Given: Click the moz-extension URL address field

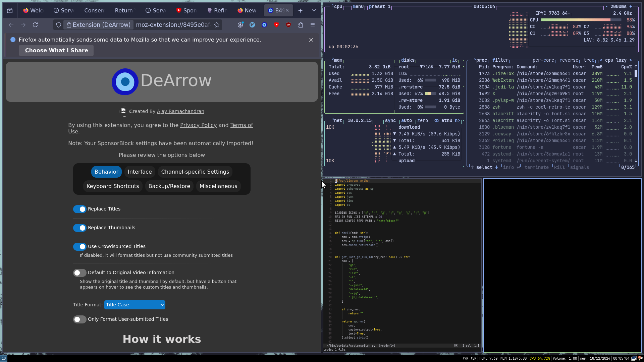Looking at the screenshot, I should [x=173, y=25].
